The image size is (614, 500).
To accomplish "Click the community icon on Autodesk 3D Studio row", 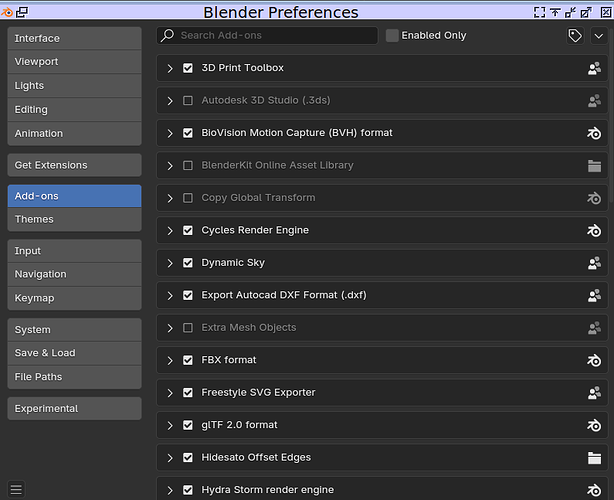I will tap(594, 101).
